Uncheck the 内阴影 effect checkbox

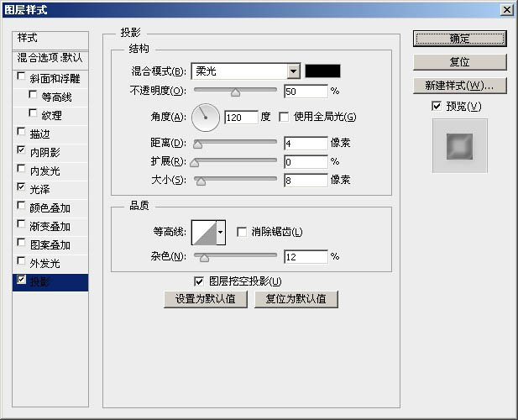point(21,150)
